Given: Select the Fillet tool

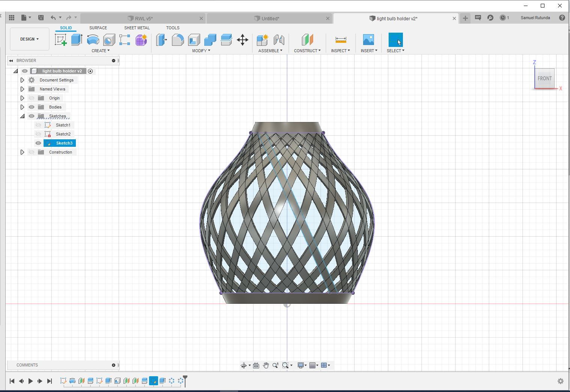Looking at the screenshot, I should pos(178,40).
